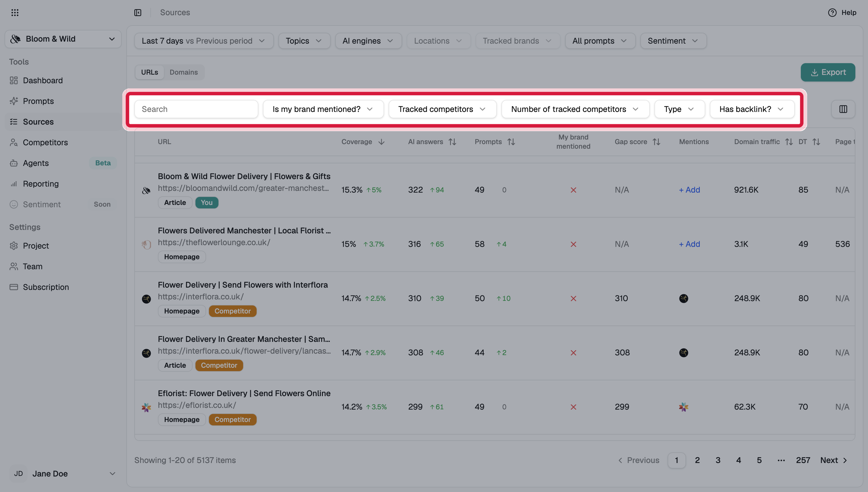
Task: Go to Next page
Action: [x=834, y=460]
